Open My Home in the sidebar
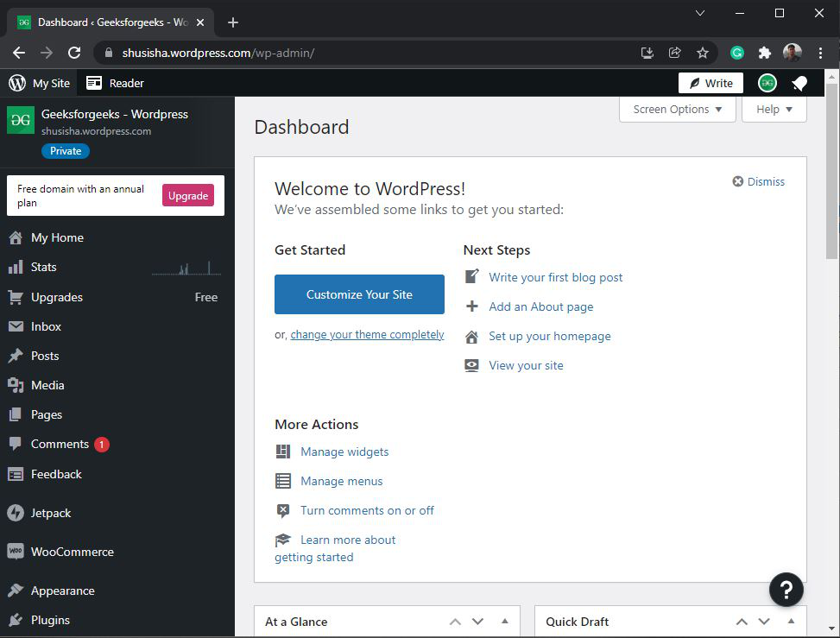Viewport: 840px width, 638px height. coord(117,237)
